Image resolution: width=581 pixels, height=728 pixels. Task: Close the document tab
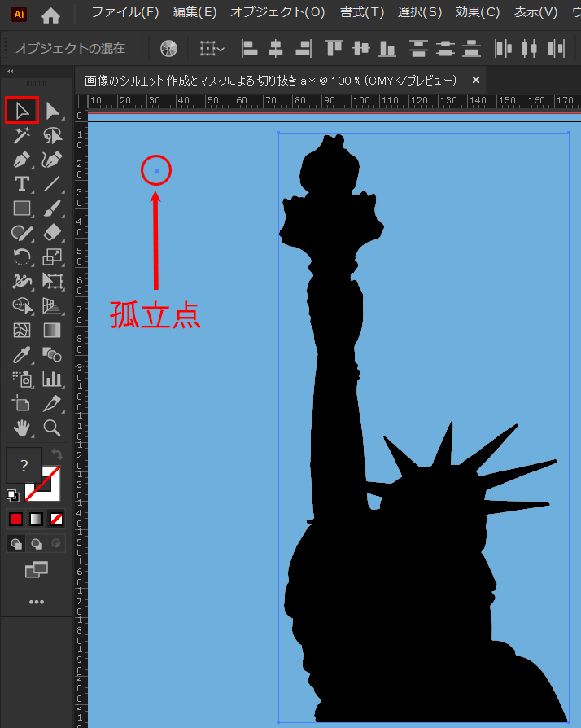click(x=476, y=81)
